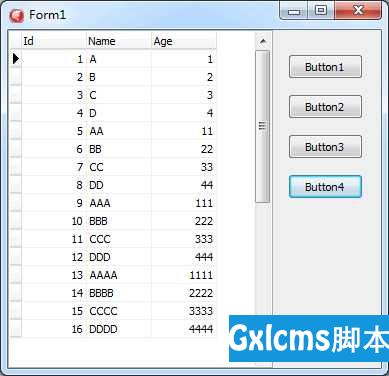Hit Button3 on the right panel

click(325, 147)
